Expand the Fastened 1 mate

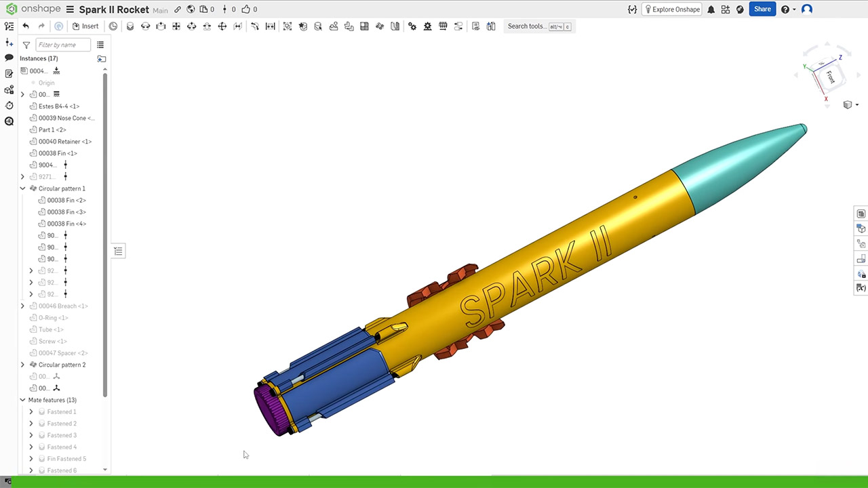(31, 411)
